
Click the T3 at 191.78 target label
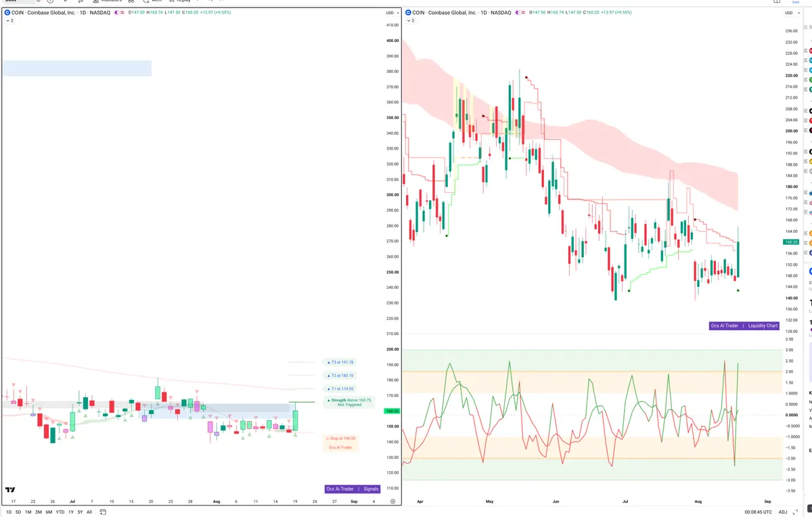(340, 362)
